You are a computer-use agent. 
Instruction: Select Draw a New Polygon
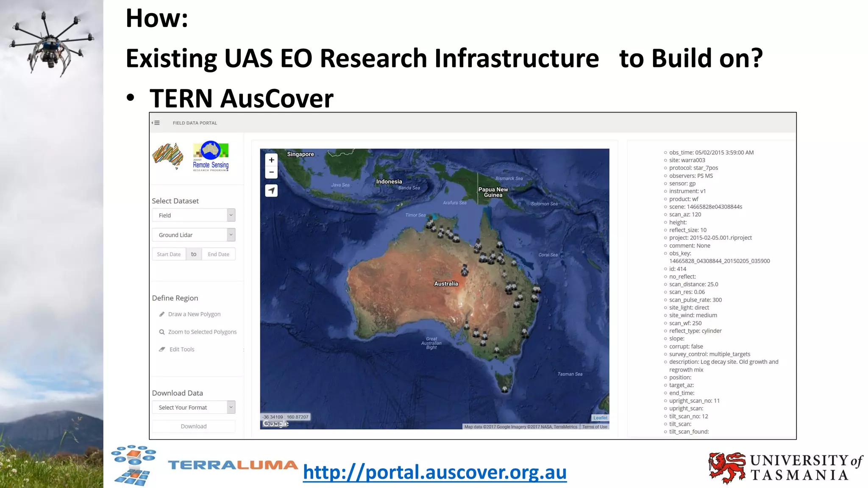coord(194,314)
